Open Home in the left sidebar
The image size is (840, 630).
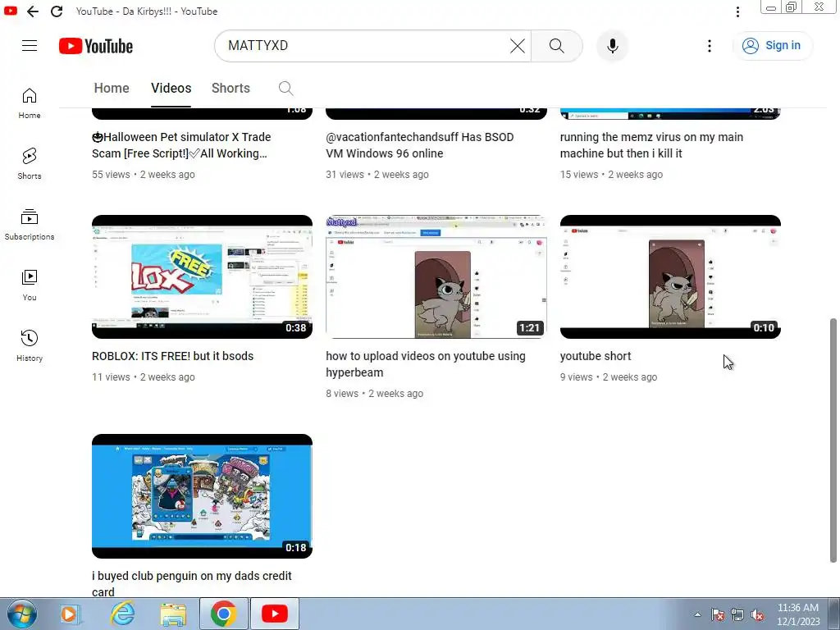tap(30, 103)
